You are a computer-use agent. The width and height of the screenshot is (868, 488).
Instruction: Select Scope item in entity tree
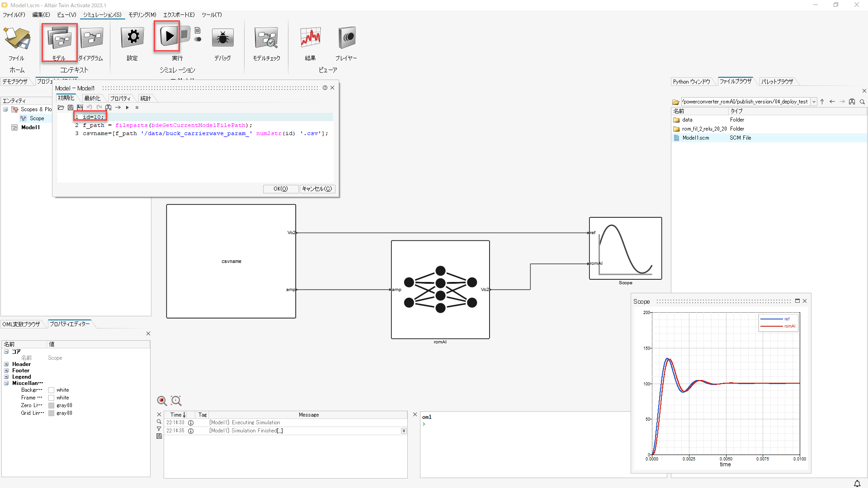[x=37, y=118]
